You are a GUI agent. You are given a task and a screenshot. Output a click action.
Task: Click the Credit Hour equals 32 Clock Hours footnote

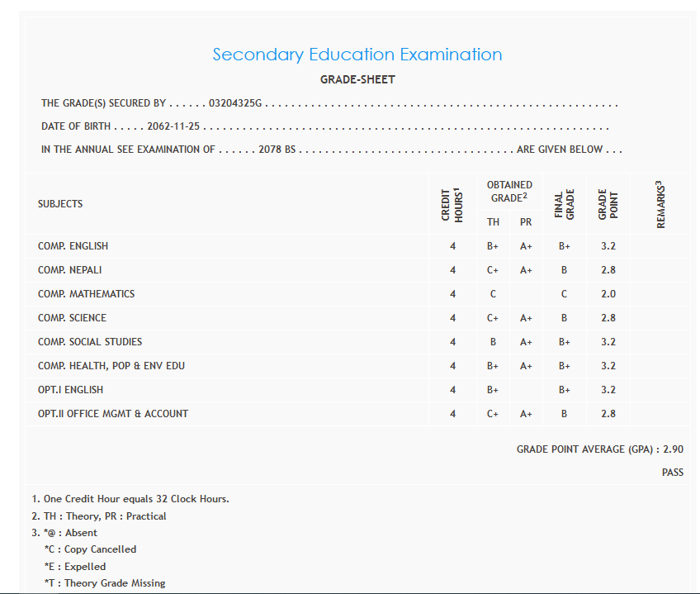[130, 499]
